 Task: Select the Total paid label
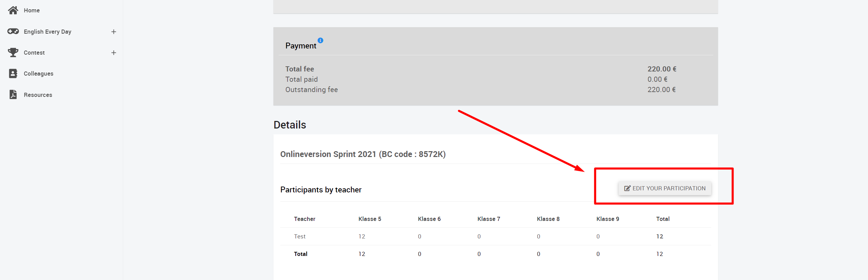coord(302,79)
